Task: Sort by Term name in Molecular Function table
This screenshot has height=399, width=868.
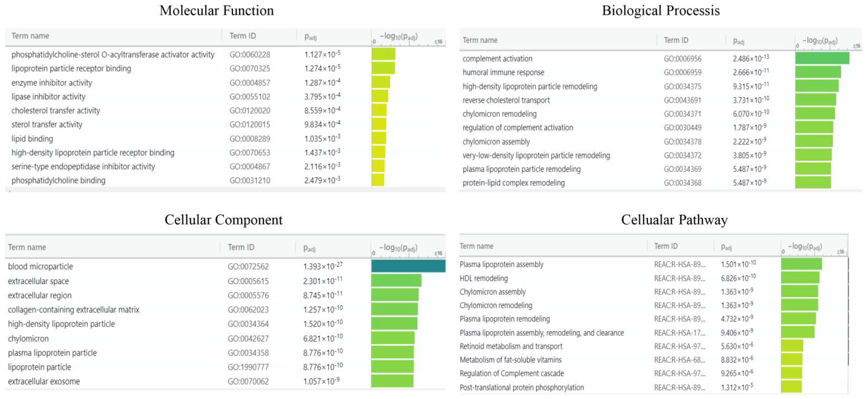Action: [30, 36]
